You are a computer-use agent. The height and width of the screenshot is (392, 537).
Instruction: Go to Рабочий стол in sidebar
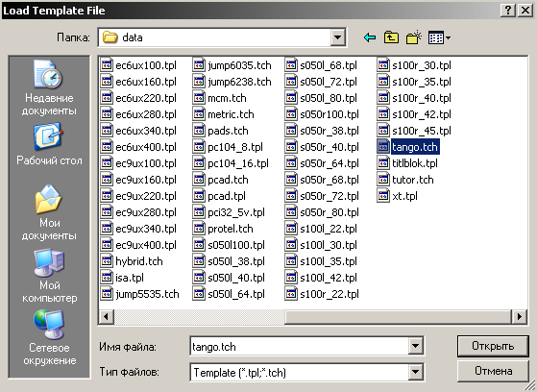click(49, 145)
